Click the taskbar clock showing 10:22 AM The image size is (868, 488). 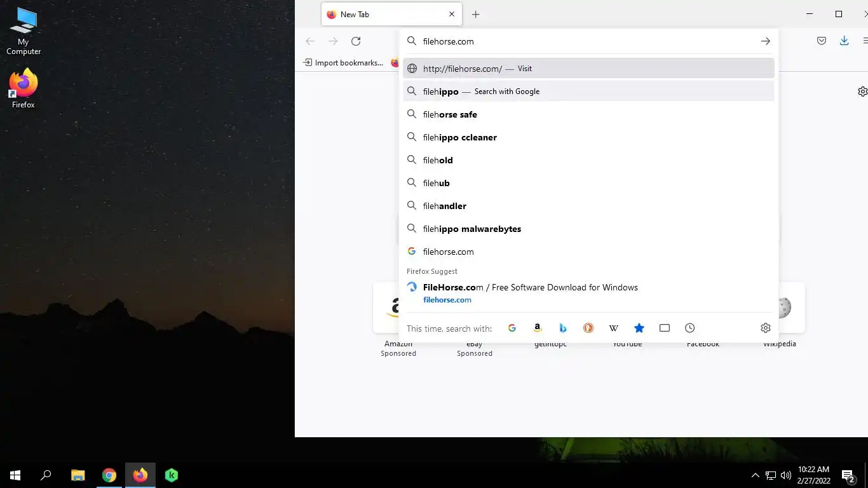click(814, 475)
